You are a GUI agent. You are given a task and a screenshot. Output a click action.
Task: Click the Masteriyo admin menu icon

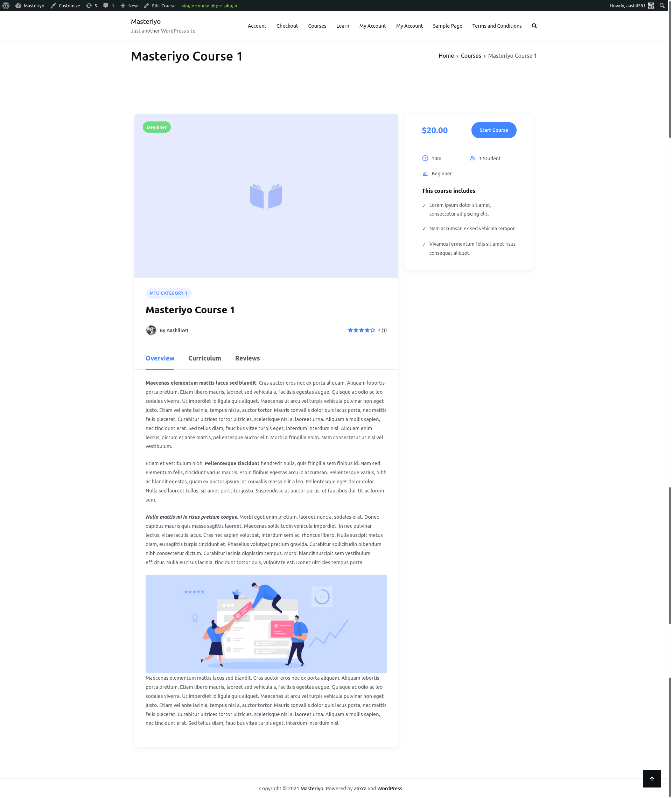[x=18, y=5]
